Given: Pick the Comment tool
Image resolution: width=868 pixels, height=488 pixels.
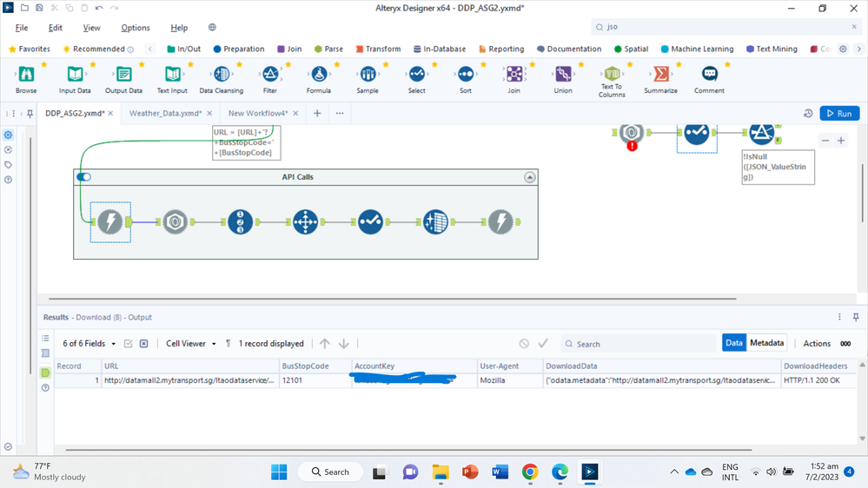Looking at the screenshot, I should pos(709,74).
